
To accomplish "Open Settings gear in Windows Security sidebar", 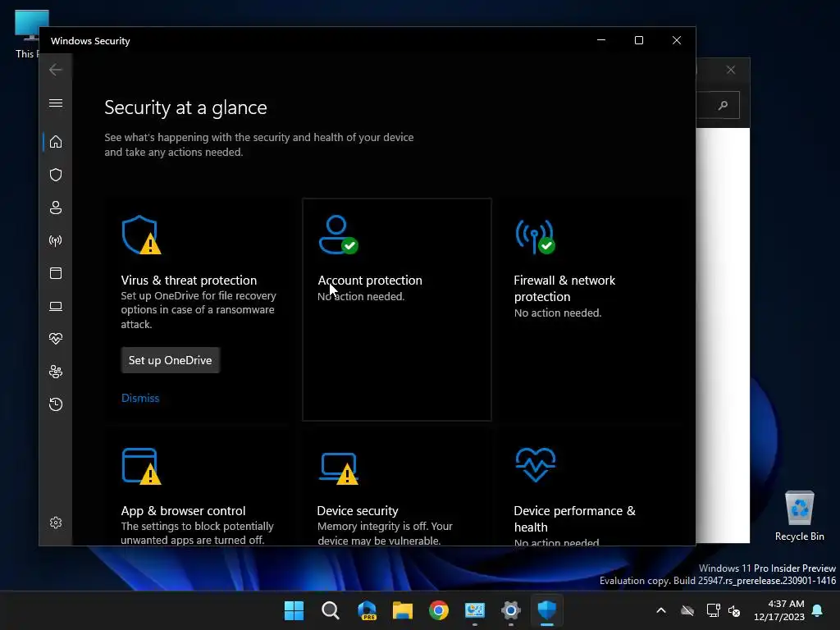I will (x=56, y=523).
